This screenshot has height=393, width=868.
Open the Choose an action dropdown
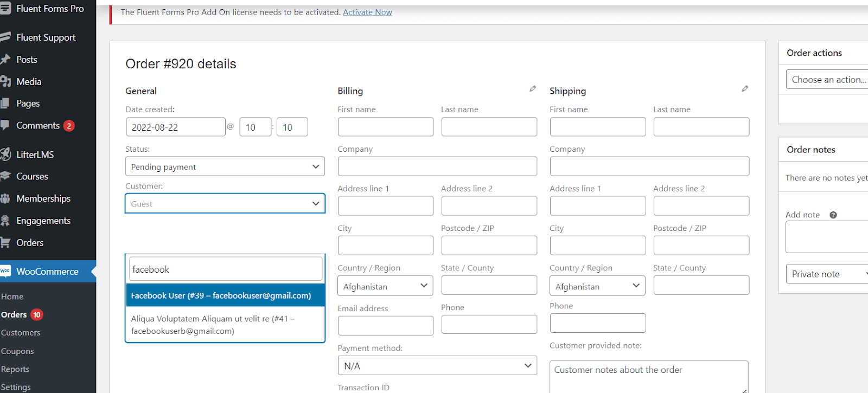827,80
